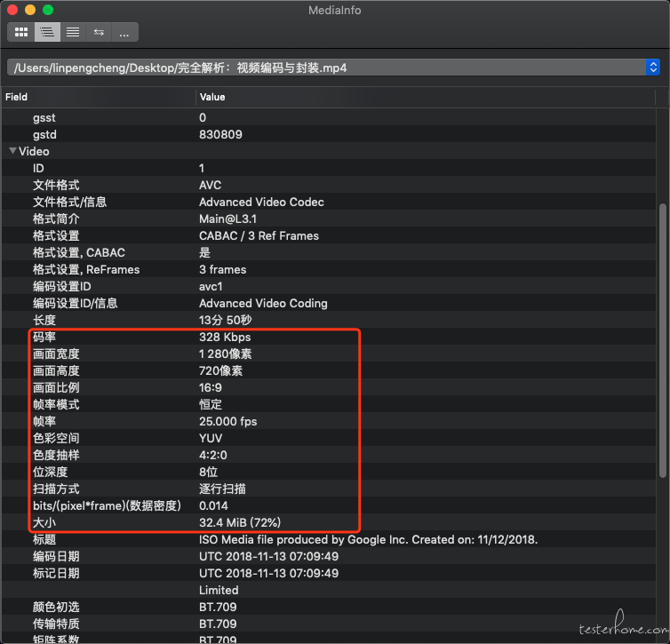The image size is (670, 644).
Task: Click the 13分 50秒 duration value
Action: 225,321
